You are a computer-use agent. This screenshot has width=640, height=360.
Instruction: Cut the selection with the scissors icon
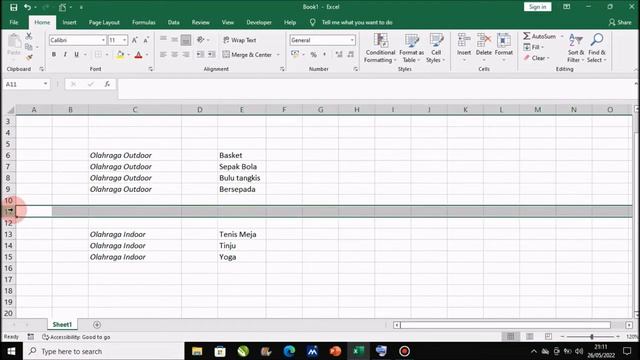click(29, 36)
